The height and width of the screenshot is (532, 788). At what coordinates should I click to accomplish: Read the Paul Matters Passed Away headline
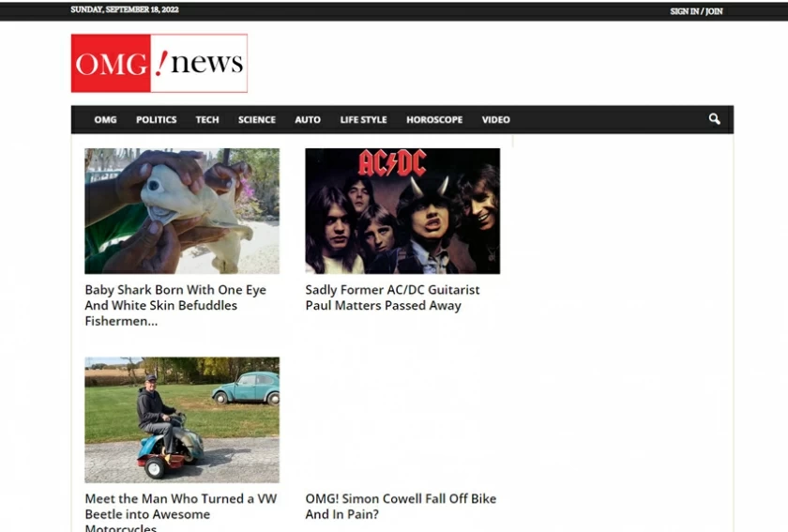coord(392,297)
